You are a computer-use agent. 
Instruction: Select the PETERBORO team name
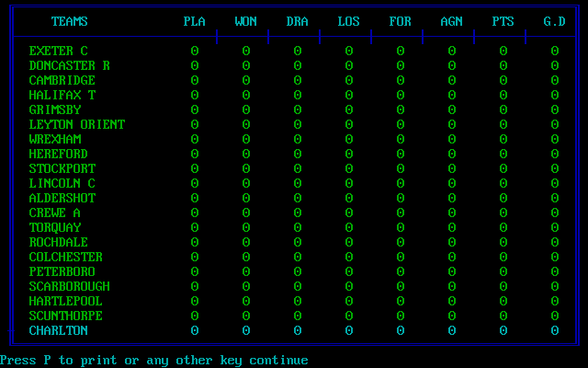click(x=62, y=271)
